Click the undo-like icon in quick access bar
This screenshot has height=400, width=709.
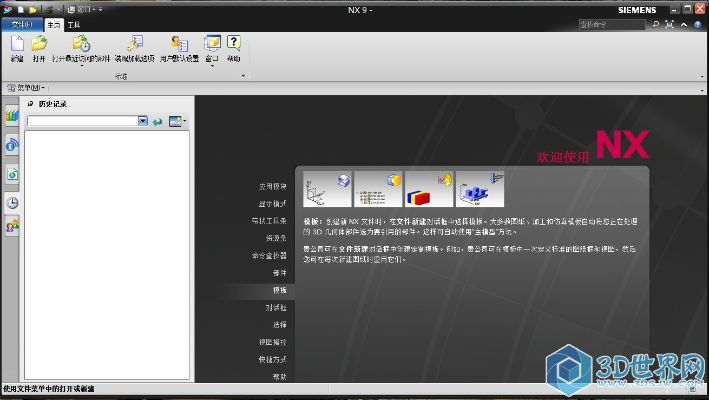(x=48, y=9)
